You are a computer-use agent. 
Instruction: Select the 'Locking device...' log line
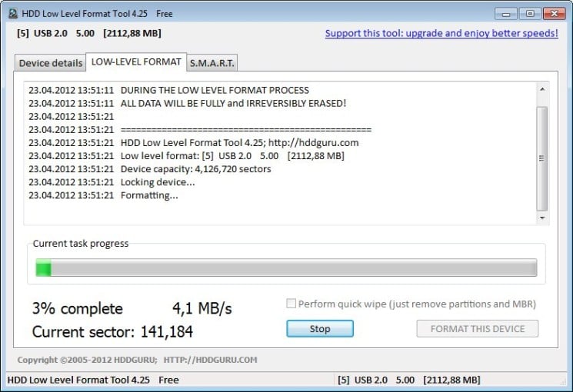(x=112, y=182)
